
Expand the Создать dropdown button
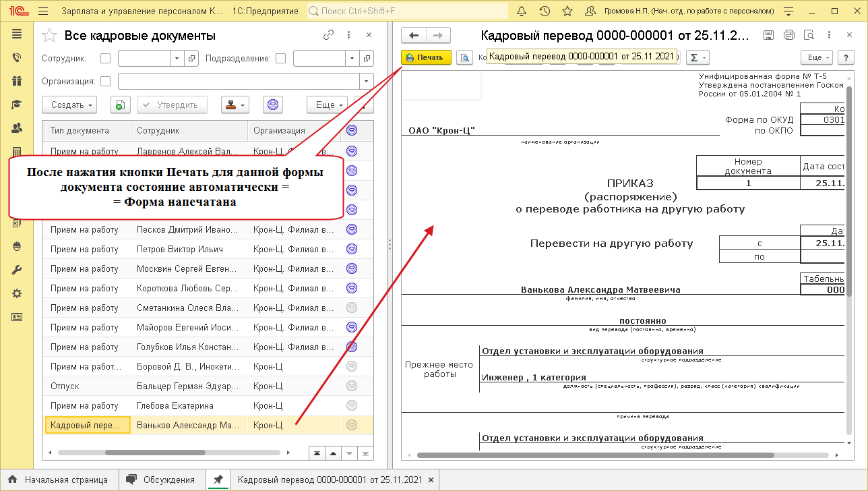tap(69, 105)
